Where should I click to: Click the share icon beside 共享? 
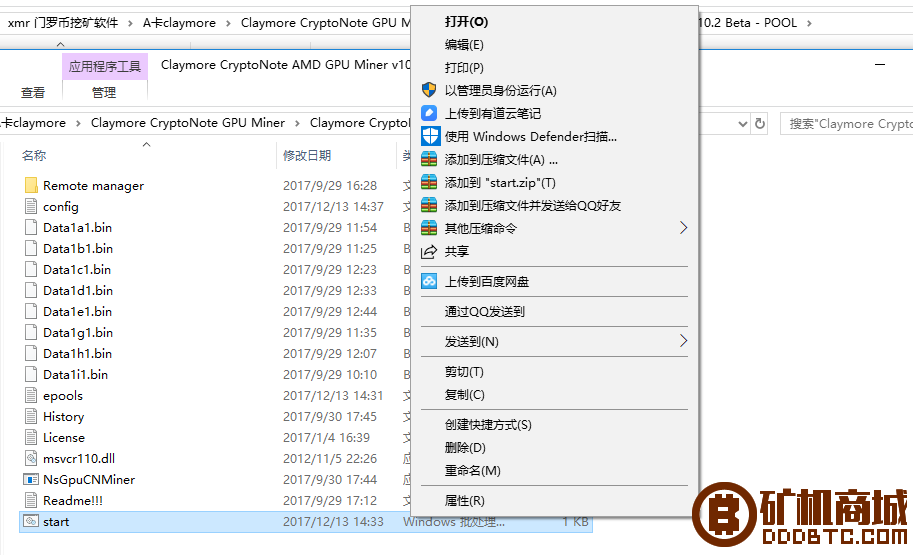pos(429,252)
